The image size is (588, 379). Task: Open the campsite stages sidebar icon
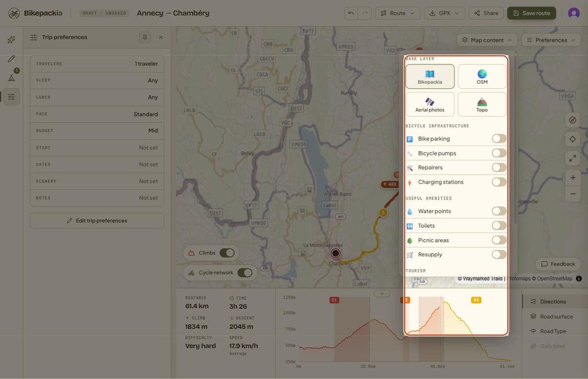11,78
